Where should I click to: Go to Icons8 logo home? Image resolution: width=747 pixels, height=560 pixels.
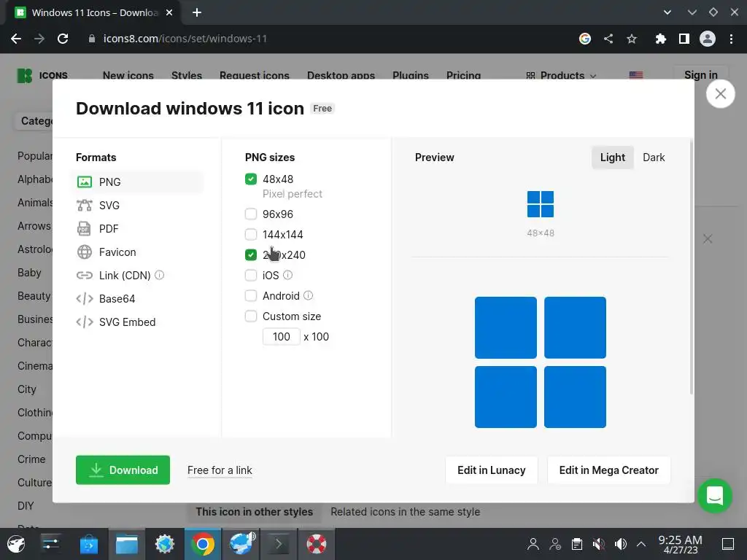coord(42,75)
